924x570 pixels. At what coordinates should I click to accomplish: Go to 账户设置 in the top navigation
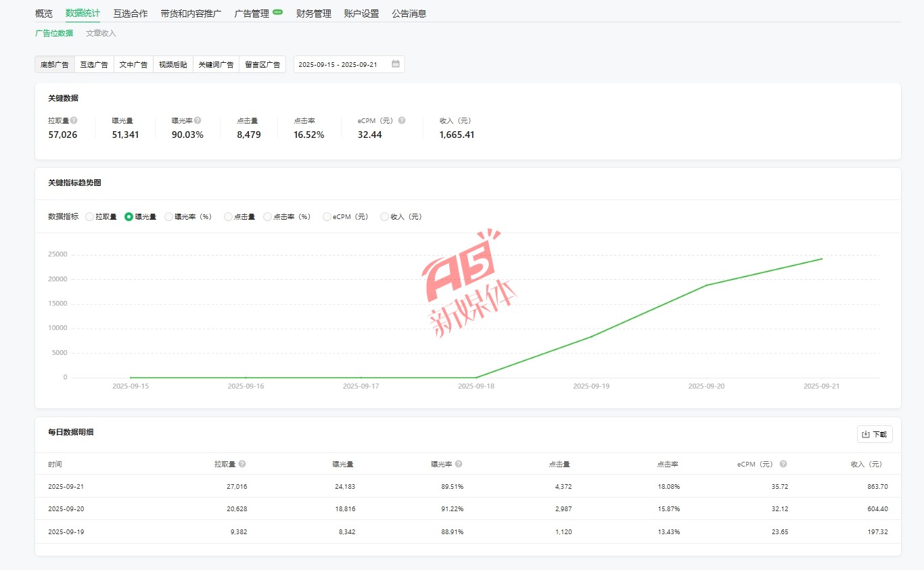(361, 14)
